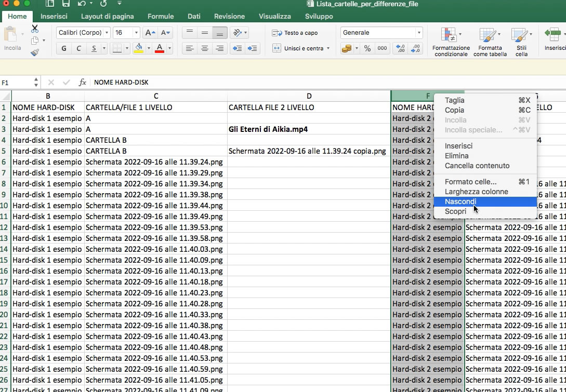
Task: Click the currency coins icon
Action: [x=347, y=48]
